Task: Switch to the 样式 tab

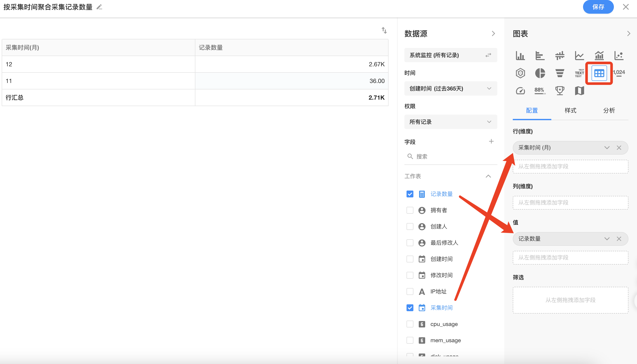Action: [x=570, y=111]
